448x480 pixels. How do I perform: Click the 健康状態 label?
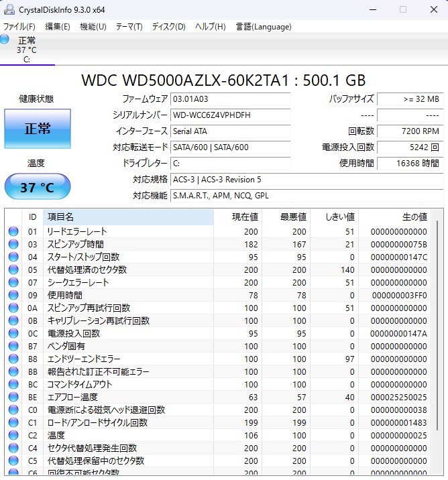[36, 99]
